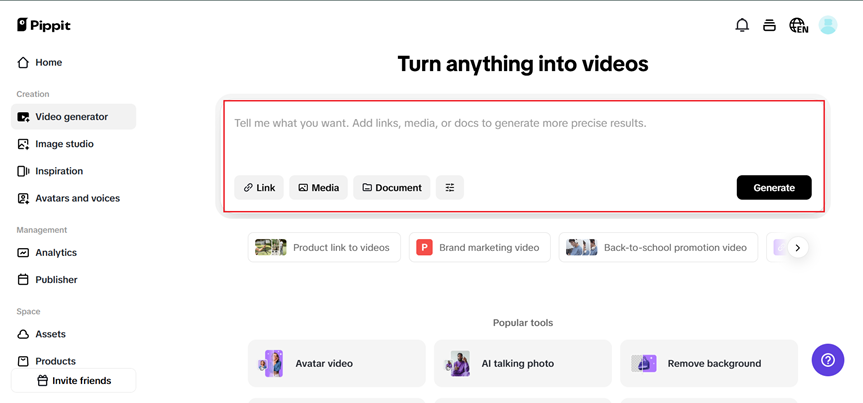Open the notifications bell

click(742, 25)
